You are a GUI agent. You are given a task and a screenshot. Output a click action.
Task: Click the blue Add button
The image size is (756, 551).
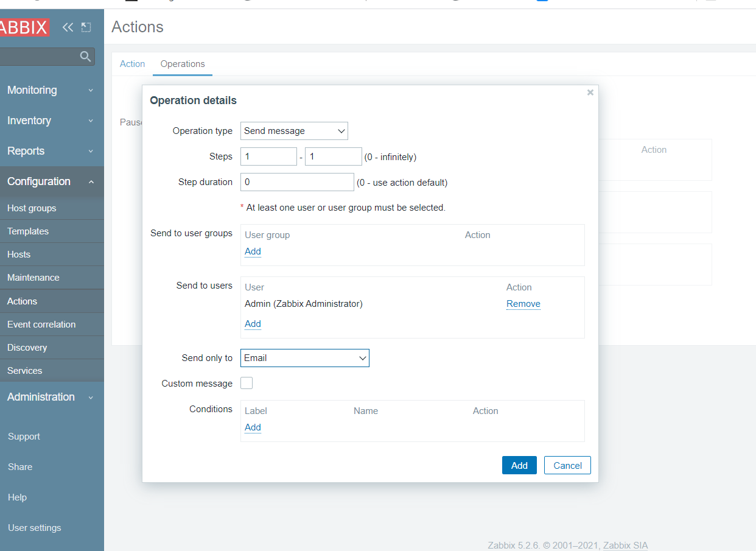(x=519, y=465)
